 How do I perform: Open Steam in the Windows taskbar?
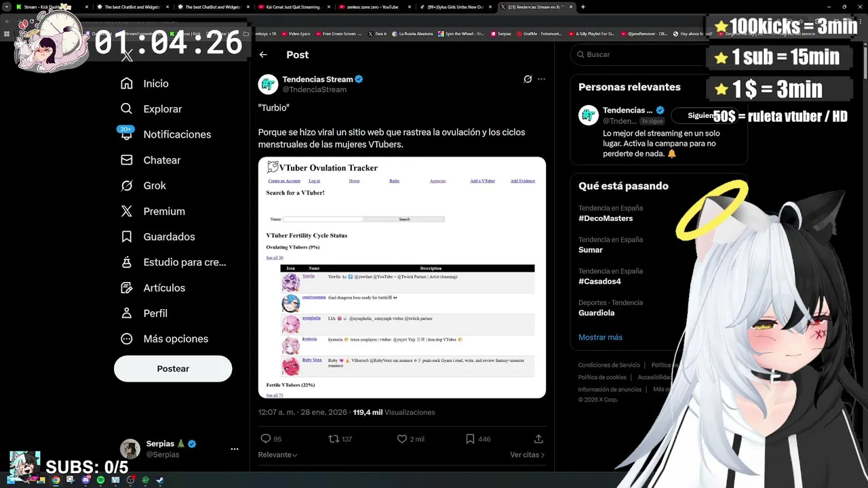[160, 480]
